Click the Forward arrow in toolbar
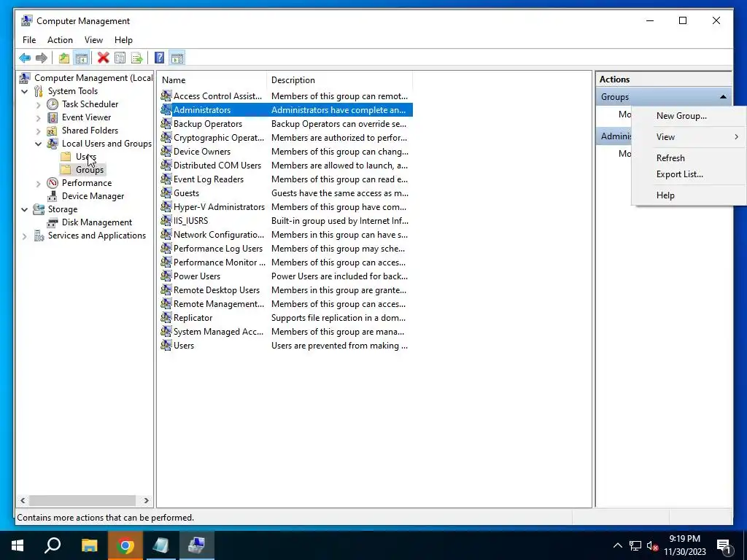The height and width of the screenshot is (560, 747). pyautogui.click(x=42, y=58)
